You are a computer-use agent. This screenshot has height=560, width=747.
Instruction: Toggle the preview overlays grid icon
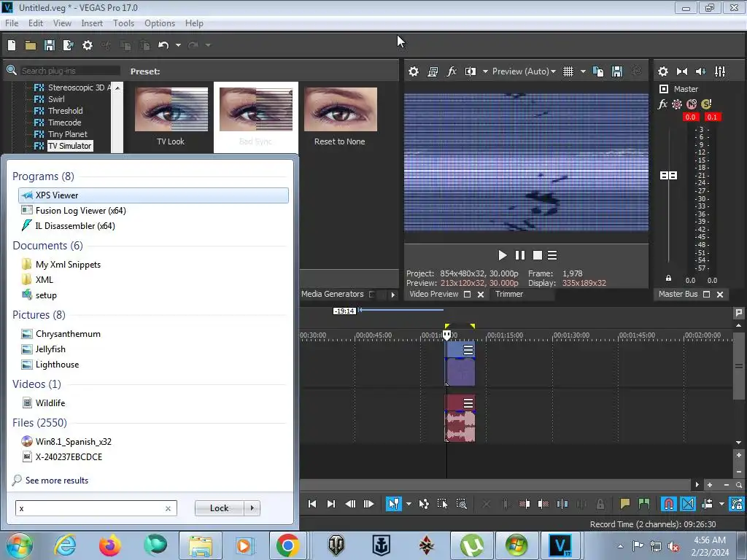pos(568,71)
